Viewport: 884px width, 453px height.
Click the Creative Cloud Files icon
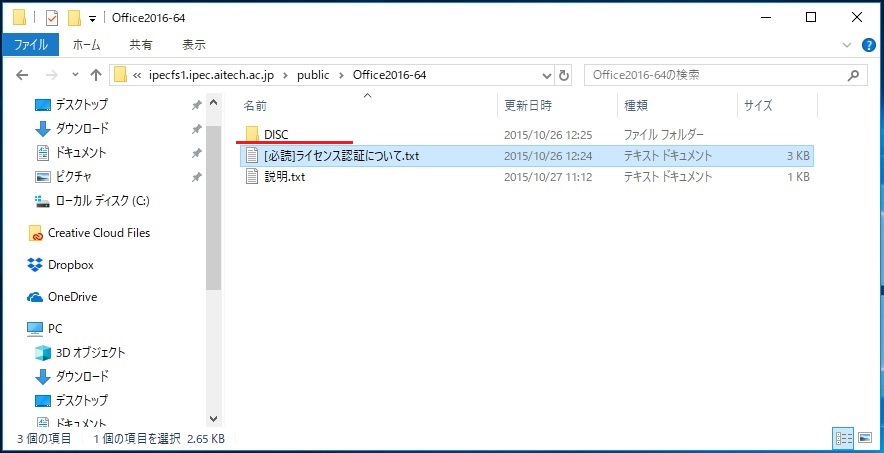tap(36, 233)
